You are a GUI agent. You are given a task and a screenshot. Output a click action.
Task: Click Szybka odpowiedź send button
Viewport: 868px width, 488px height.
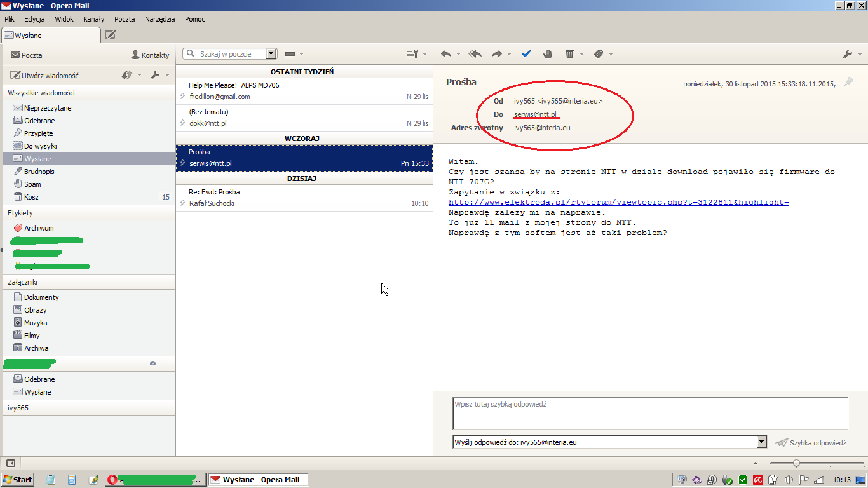811,442
